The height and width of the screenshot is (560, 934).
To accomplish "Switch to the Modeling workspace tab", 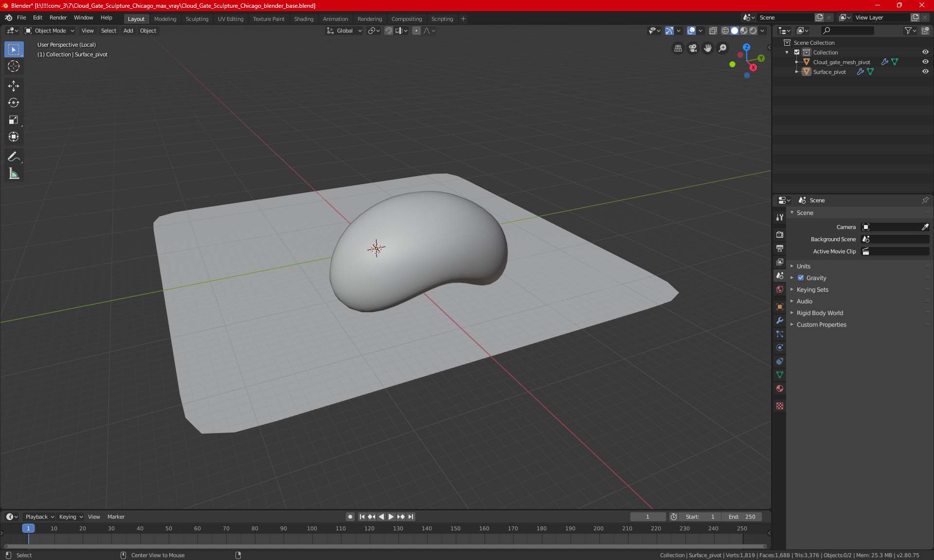I will [165, 19].
